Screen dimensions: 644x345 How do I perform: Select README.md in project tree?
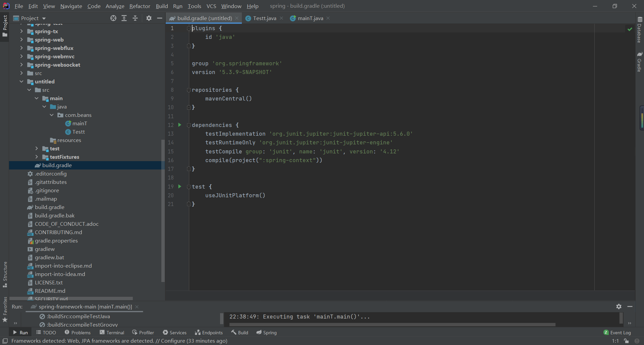point(50,291)
